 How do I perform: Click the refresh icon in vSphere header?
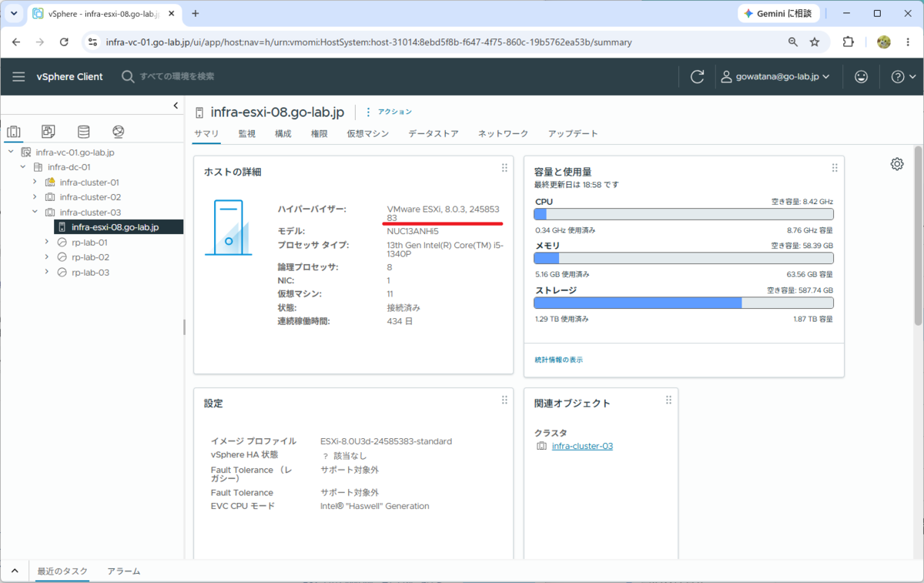[698, 76]
